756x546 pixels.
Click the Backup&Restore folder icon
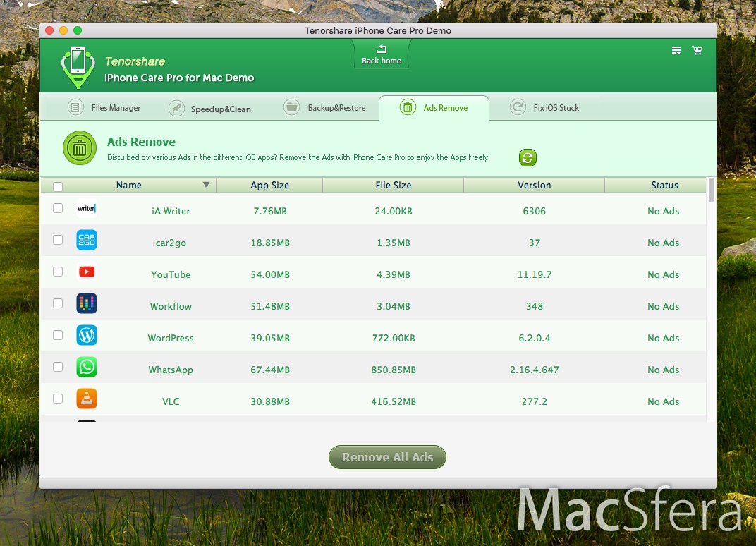click(x=292, y=107)
